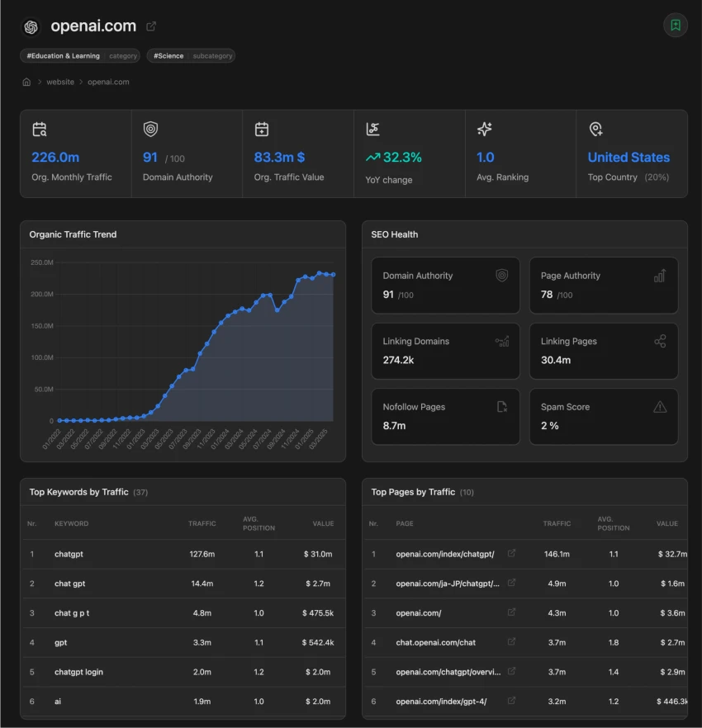Select the chatgpt login keyword
The width and height of the screenshot is (702, 728).
(78, 672)
